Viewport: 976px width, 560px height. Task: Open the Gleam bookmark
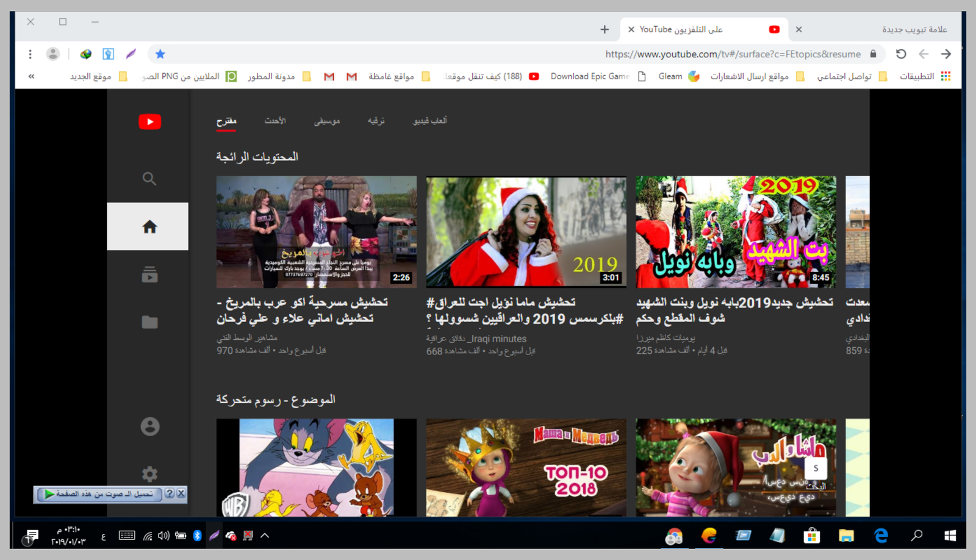coord(678,76)
